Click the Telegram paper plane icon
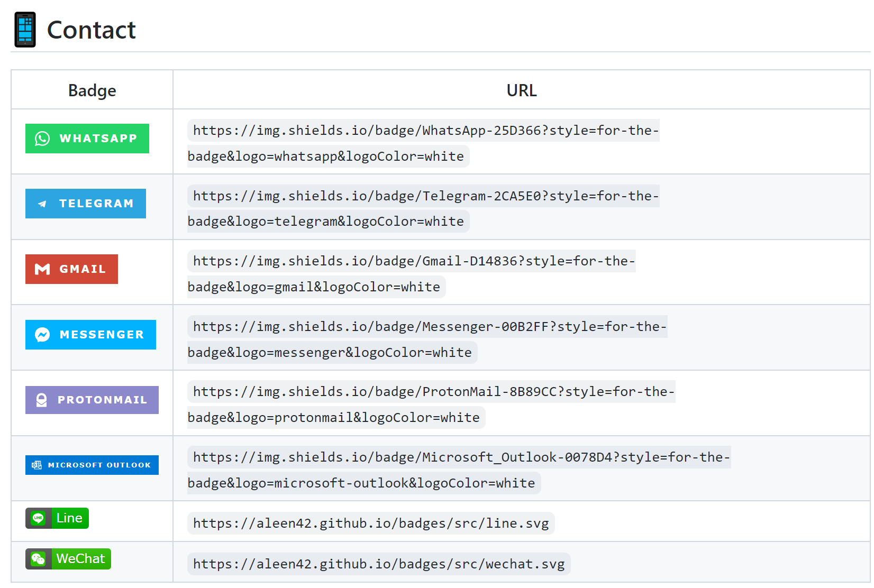 point(42,204)
